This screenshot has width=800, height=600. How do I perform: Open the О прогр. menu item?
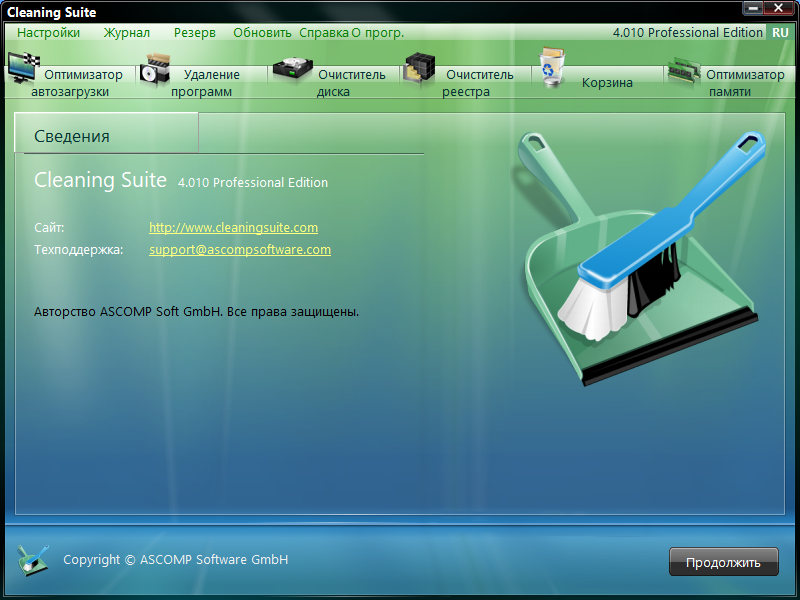click(378, 33)
